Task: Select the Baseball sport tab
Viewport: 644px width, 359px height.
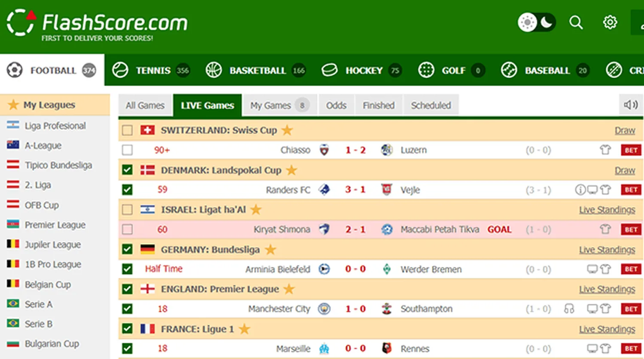Action: coord(545,70)
